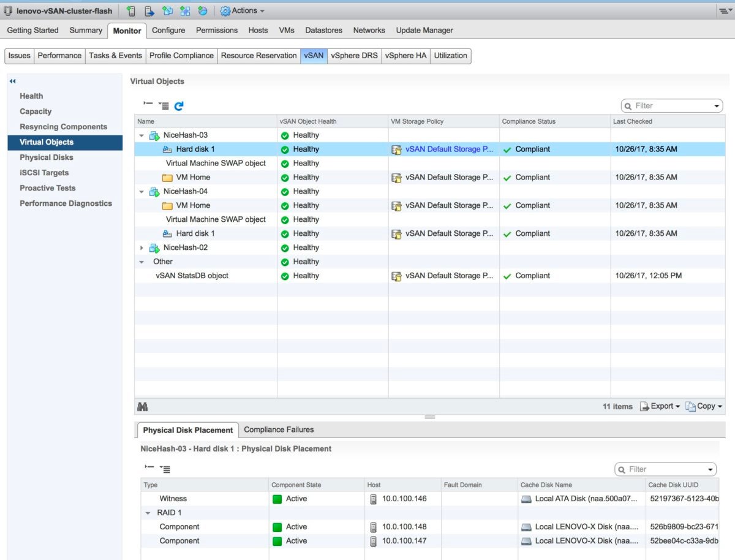
Task: Select the Performance sub-tab
Action: (59, 55)
